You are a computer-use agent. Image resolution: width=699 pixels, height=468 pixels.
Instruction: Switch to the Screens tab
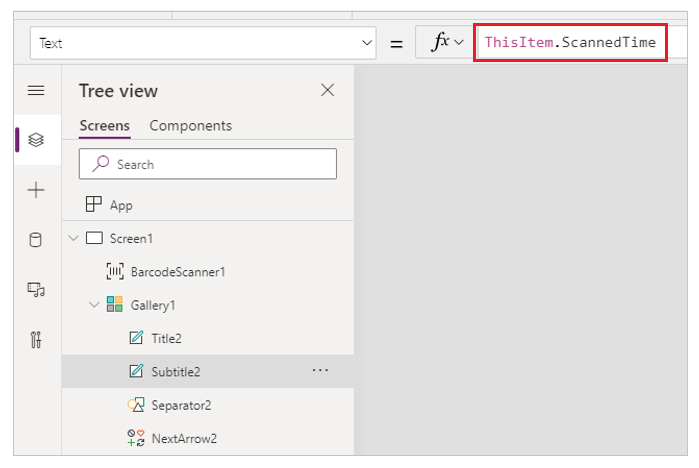(104, 126)
